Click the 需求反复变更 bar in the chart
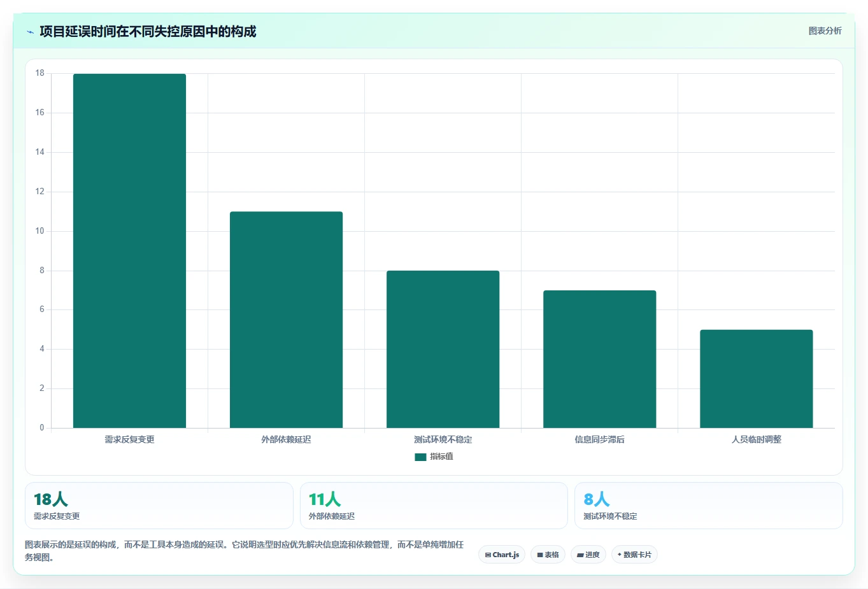The height and width of the screenshot is (589, 868). tap(130, 251)
